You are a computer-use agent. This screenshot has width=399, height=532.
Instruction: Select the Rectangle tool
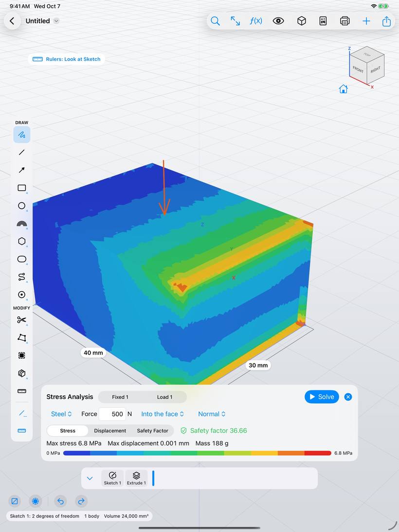click(x=22, y=188)
